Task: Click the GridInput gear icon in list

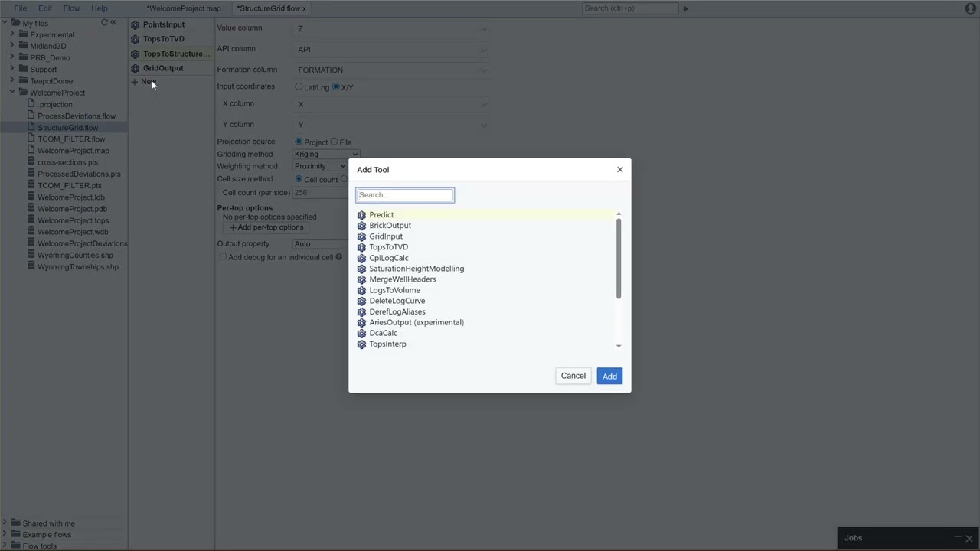Action: (x=361, y=236)
